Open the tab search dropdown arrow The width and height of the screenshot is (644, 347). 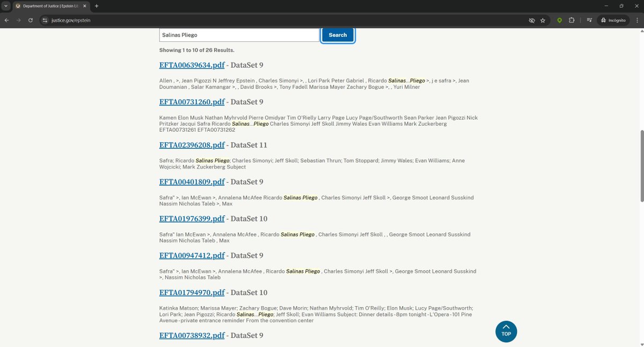click(x=5, y=6)
